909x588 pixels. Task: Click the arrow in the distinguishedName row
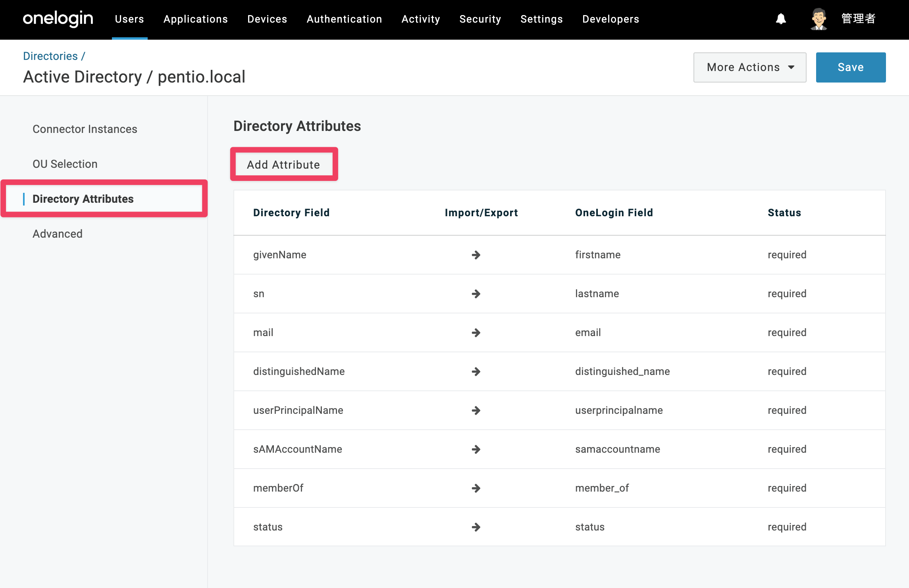click(476, 371)
